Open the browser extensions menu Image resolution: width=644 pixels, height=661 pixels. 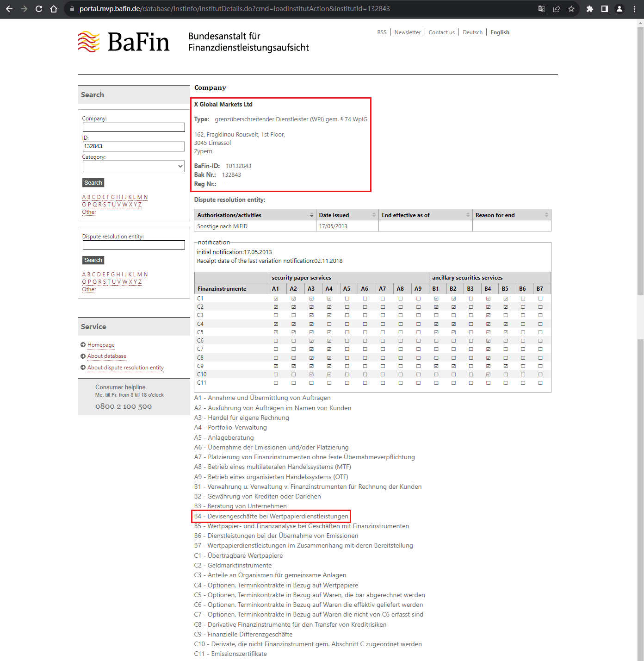click(x=590, y=9)
